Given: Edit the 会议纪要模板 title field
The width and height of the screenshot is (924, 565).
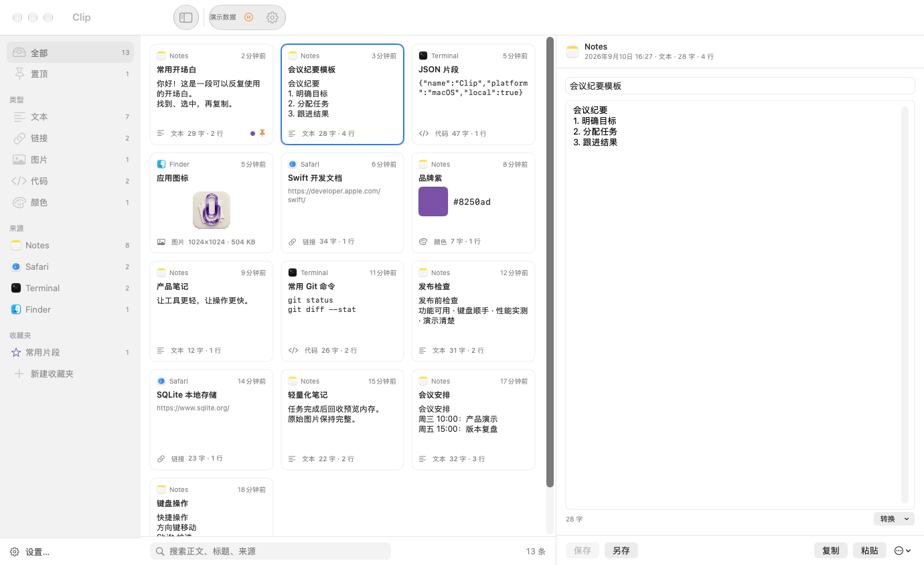Looking at the screenshot, I should 740,86.
